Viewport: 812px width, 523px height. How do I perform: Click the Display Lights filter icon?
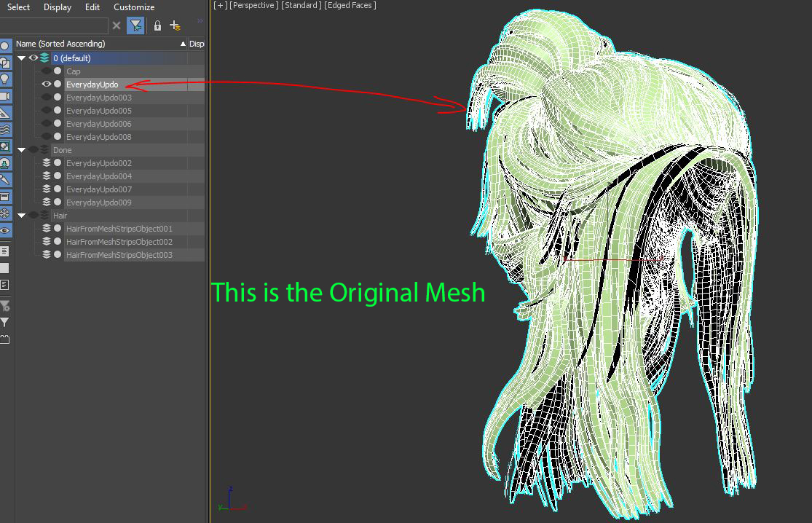[5, 79]
